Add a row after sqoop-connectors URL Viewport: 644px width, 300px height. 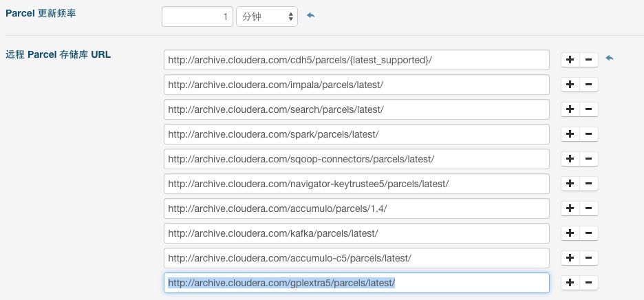coord(570,159)
